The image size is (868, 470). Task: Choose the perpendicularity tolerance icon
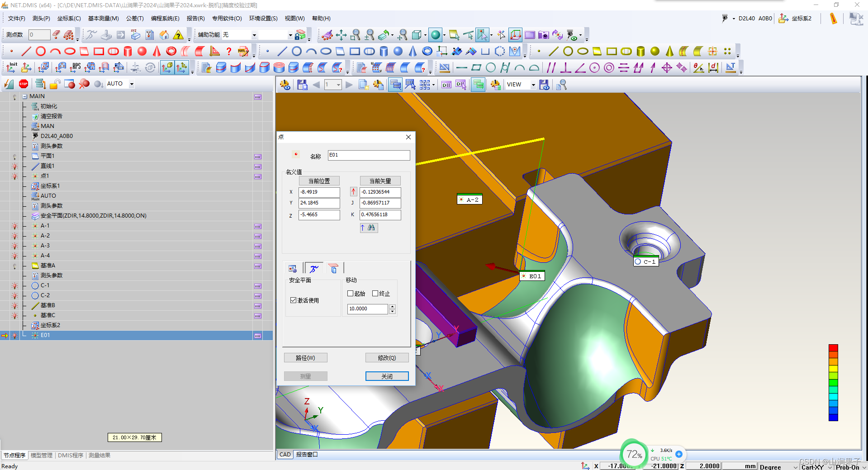coord(565,67)
